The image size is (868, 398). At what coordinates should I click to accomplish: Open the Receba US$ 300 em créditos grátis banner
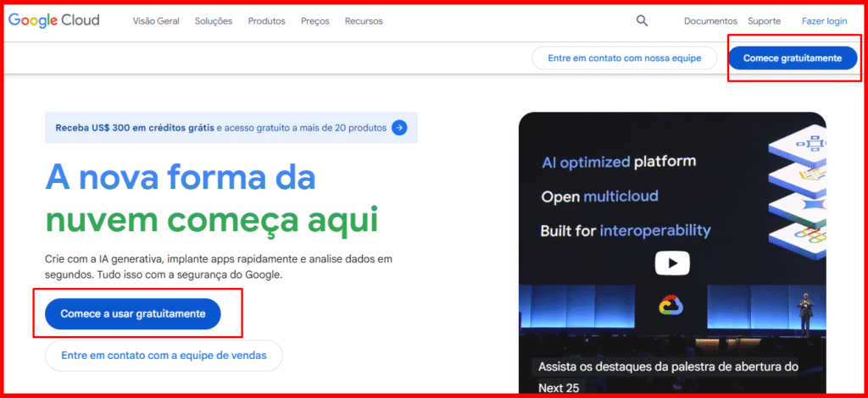point(231,128)
